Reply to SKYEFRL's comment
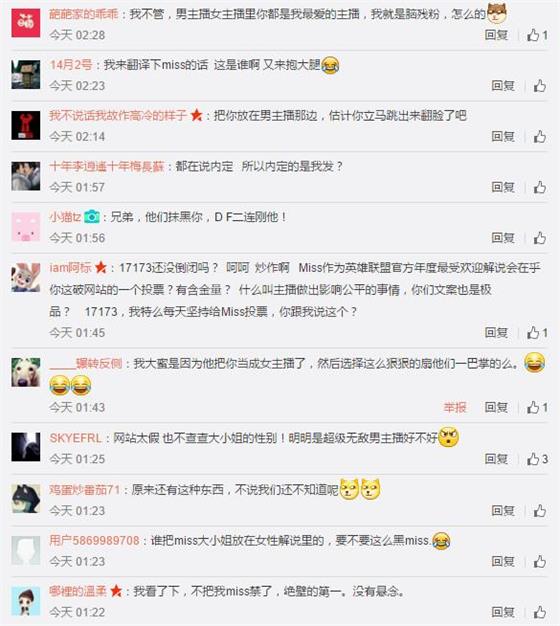The height and width of the screenshot is (626, 560). [x=496, y=459]
